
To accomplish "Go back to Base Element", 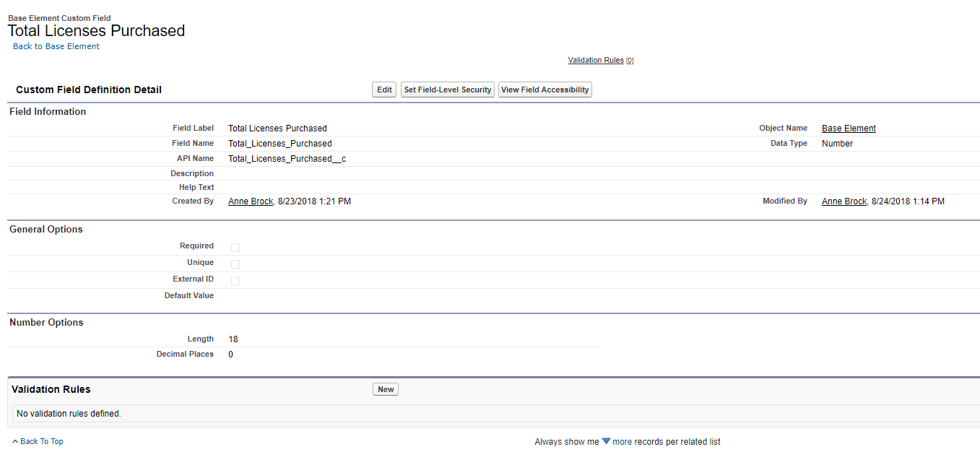I will point(56,46).
